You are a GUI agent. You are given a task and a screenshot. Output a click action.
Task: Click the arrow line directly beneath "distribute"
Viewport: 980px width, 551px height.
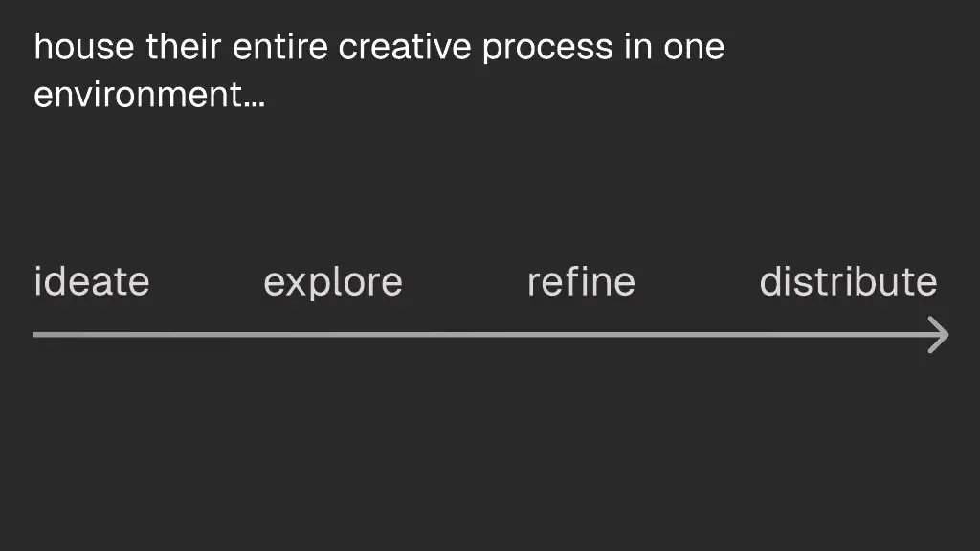click(848, 335)
